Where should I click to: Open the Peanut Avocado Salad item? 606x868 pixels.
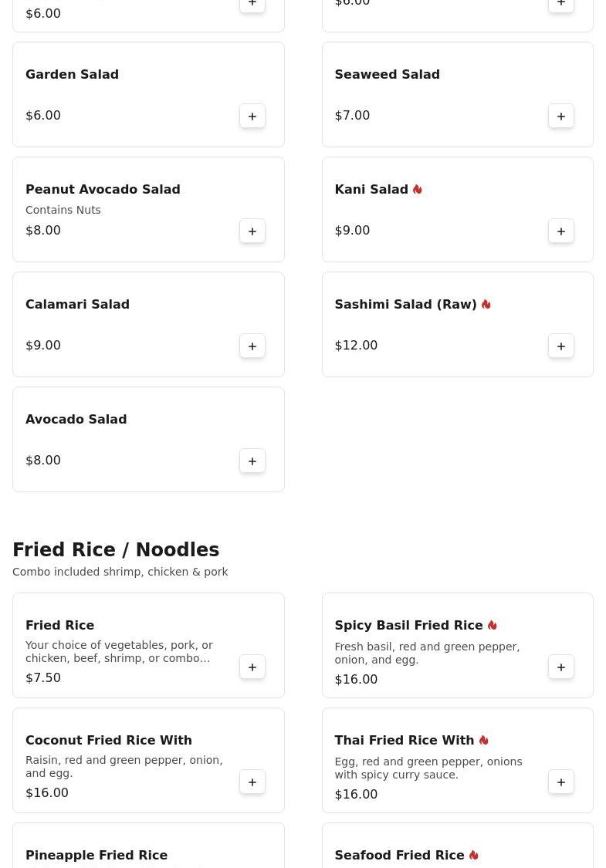103,189
